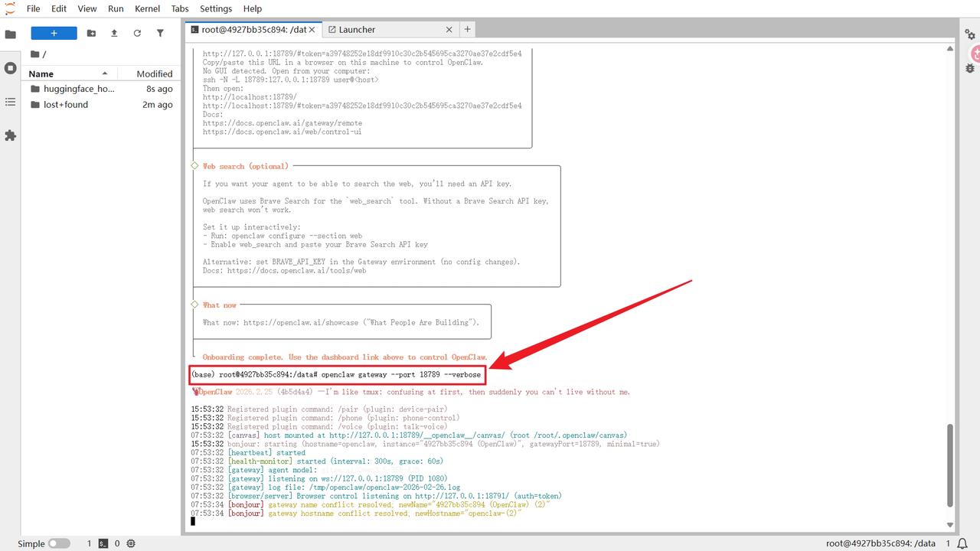Add a new tab with plus button

pyautogui.click(x=467, y=29)
